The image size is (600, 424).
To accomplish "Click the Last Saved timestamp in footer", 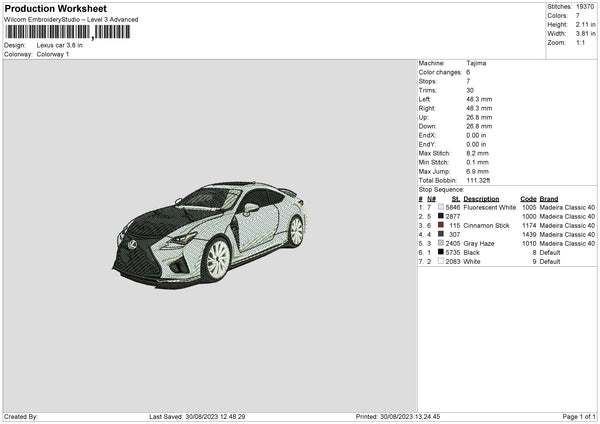I will point(197,416).
